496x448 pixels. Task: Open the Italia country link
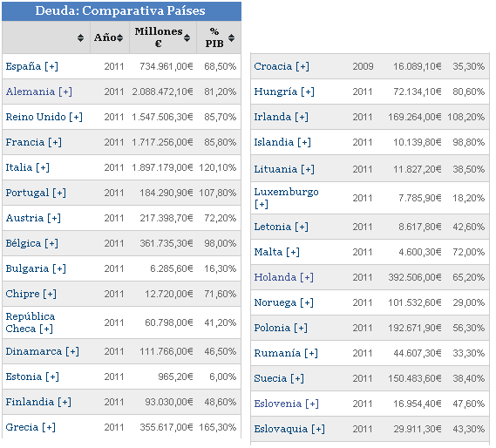point(19,167)
